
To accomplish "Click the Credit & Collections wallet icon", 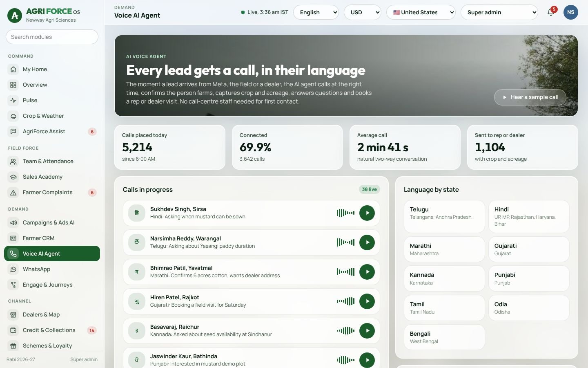I will [x=13, y=330].
